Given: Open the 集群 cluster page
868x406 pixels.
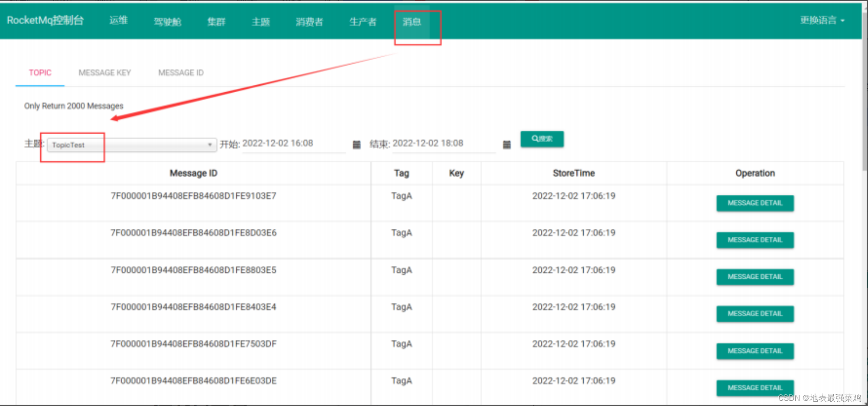Looking at the screenshot, I should tap(216, 22).
